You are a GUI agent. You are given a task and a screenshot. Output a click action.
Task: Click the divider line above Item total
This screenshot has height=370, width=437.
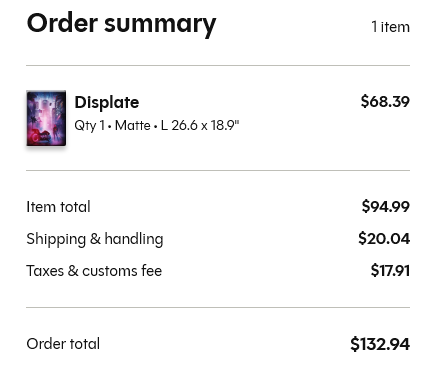pos(218,170)
